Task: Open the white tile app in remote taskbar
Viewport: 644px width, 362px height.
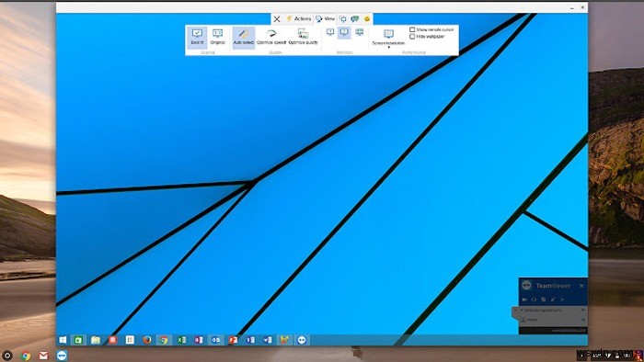Action: [130, 340]
